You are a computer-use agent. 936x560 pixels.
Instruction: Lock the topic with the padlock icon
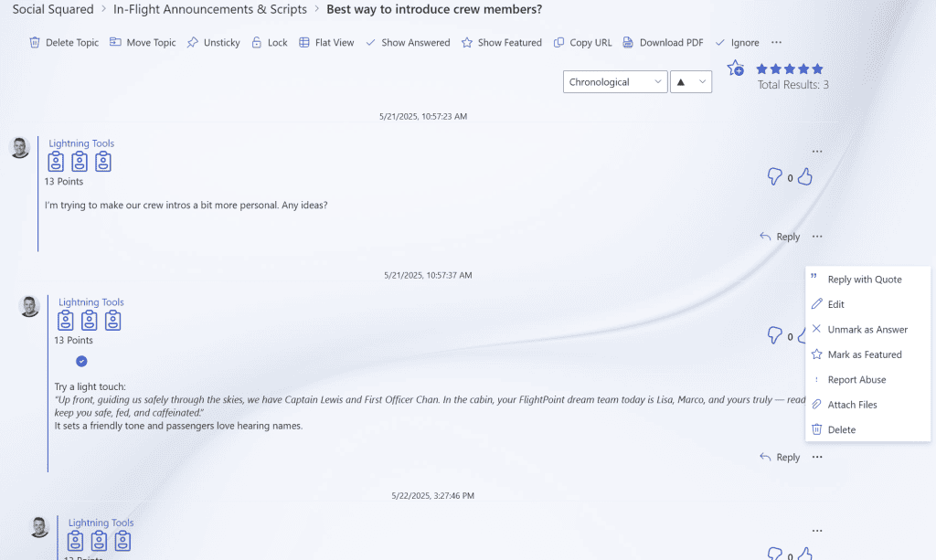pyautogui.click(x=258, y=43)
